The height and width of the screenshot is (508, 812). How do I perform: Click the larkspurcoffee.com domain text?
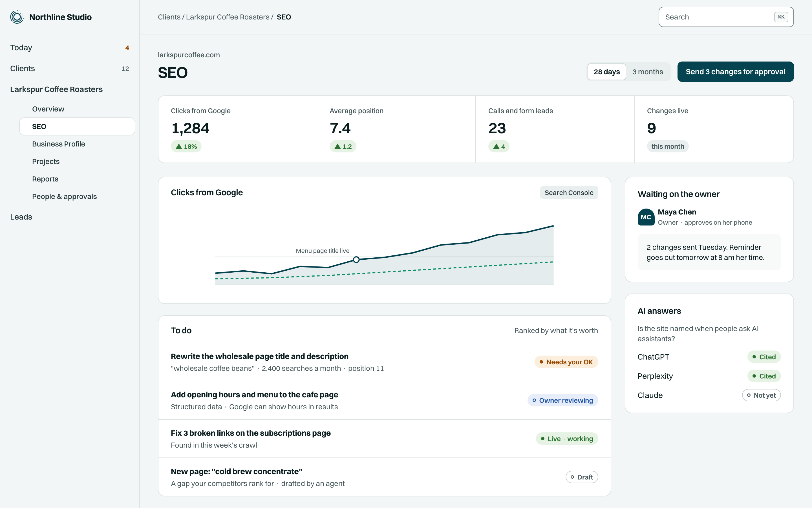point(189,55)
